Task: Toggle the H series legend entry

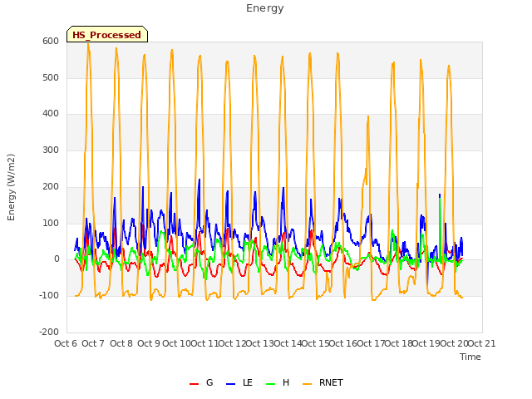Action: click(278, 382)
